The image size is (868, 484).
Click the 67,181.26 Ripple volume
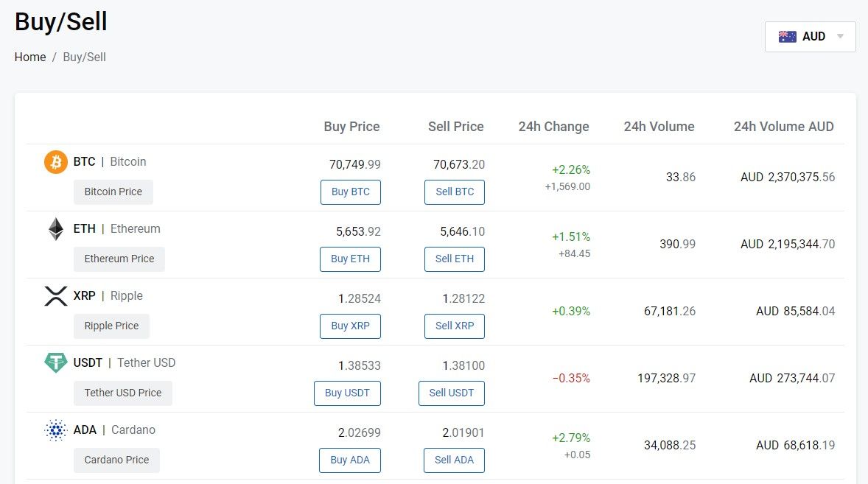point(669,311)
